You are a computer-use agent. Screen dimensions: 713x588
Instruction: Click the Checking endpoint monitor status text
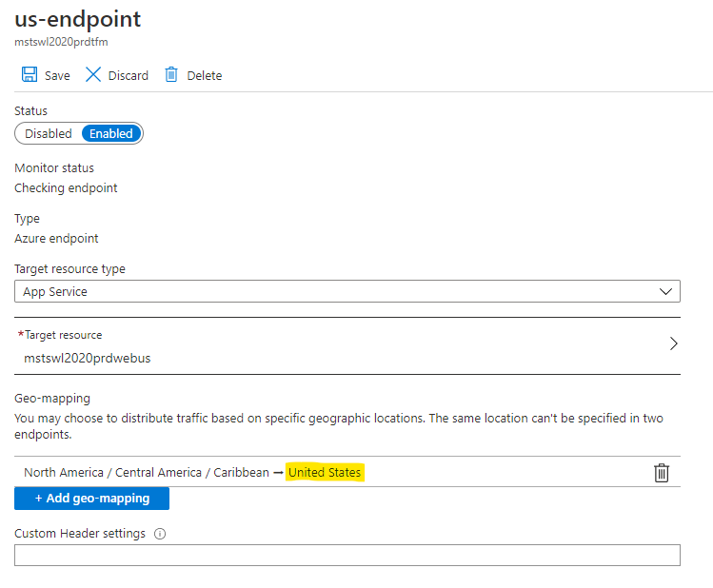point(66,187)
